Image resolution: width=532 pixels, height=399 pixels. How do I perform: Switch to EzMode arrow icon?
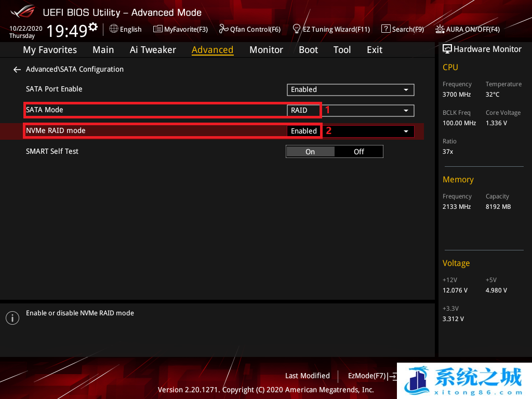point(392,376)
